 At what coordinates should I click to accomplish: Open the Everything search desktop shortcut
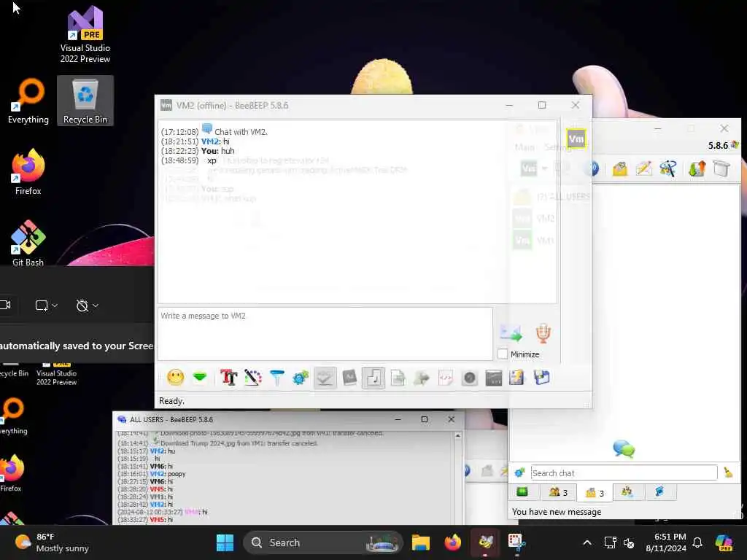[x=28, y=101]
